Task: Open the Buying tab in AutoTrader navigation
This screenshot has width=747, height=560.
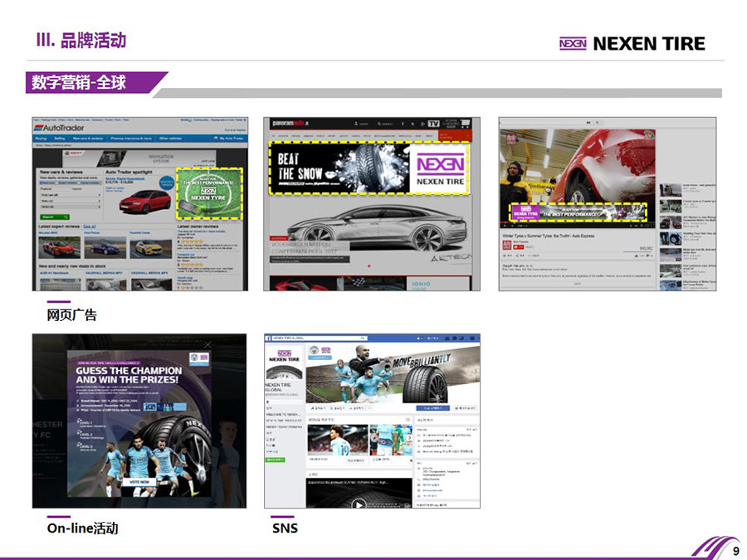Action: [41, 138]
